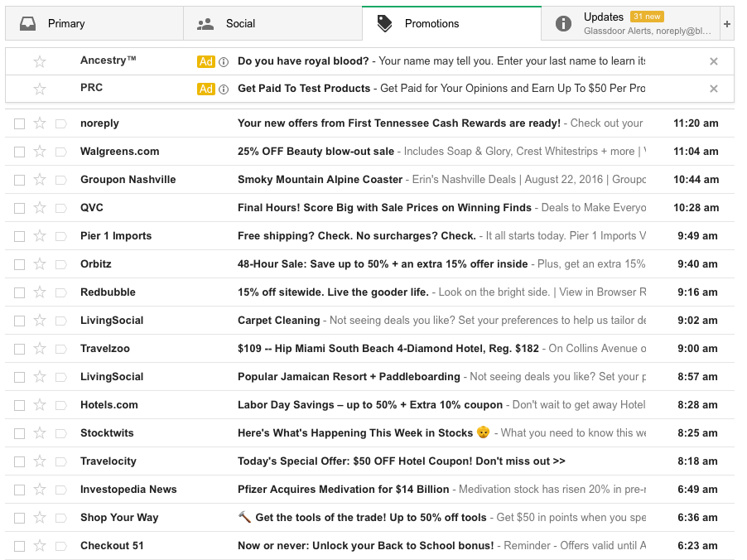Mark the Travelocity email as important
The image size is (747, 560).
(61, 461)
